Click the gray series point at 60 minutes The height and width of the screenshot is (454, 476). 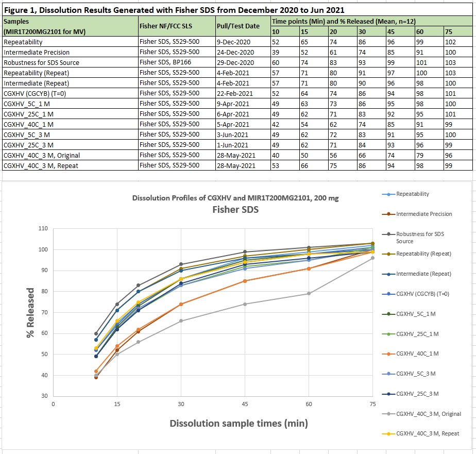click(x=309, y=294)
